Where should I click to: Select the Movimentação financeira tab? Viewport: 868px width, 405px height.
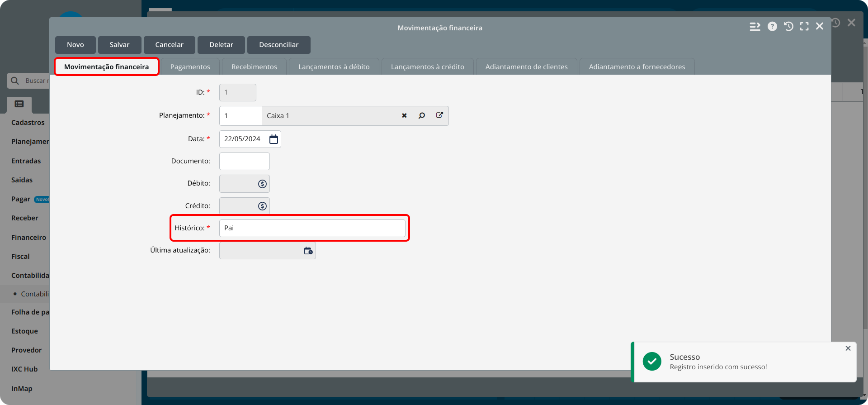coord(107,67)
